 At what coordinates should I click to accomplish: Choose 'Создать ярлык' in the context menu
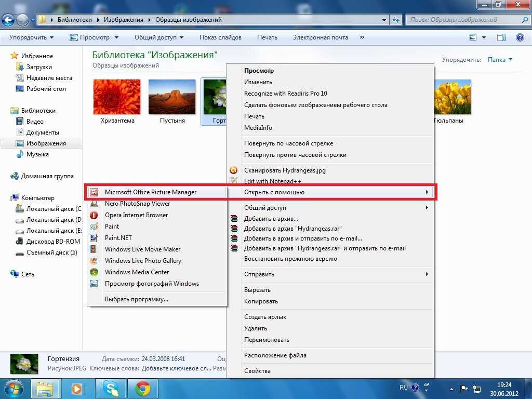(x=265, y=317)
